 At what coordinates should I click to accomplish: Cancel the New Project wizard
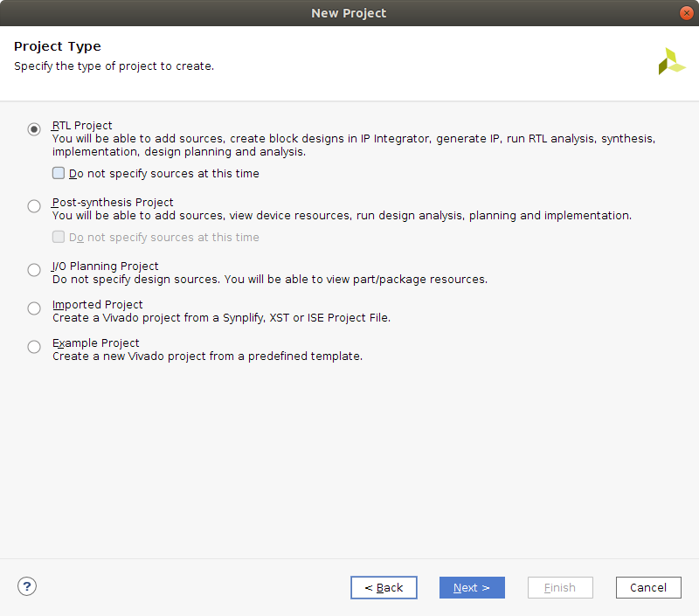point(648,587)
